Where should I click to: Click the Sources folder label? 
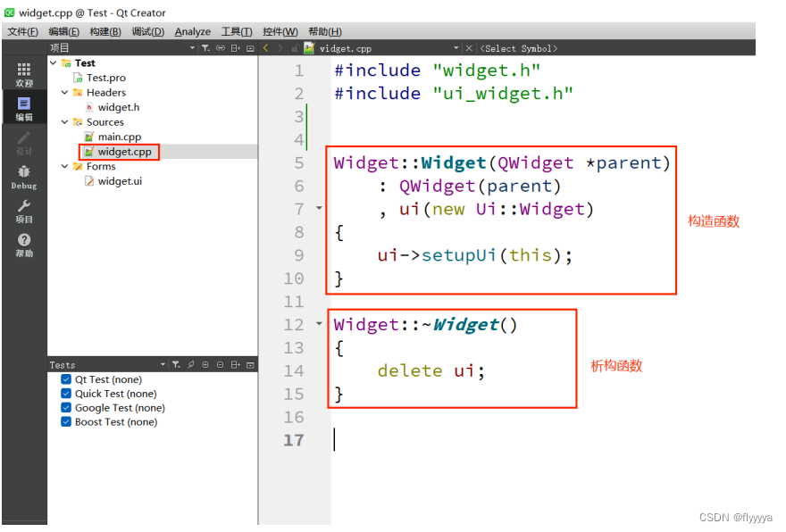(x=105, y=121)
